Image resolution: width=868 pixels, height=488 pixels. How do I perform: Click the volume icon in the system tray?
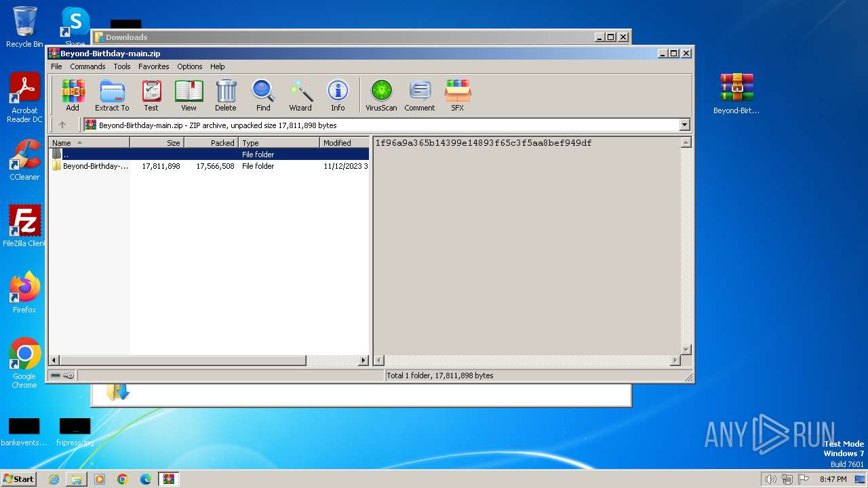(x=770, y=479)
